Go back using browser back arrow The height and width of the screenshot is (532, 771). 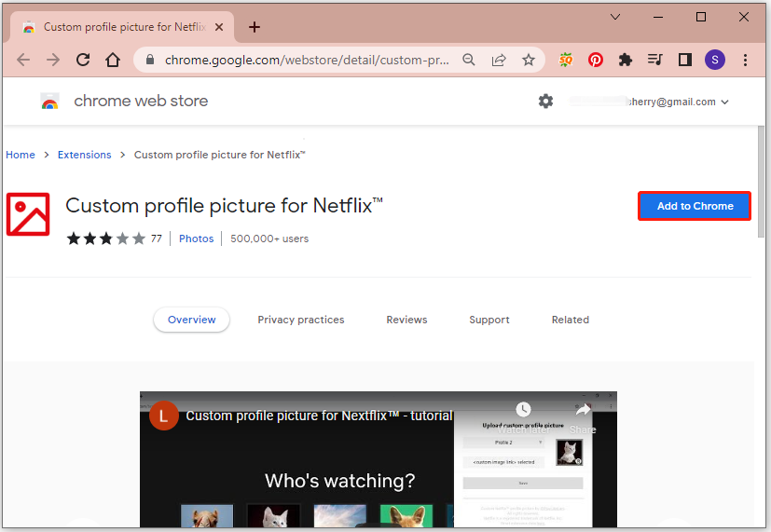tap(23, 60)
